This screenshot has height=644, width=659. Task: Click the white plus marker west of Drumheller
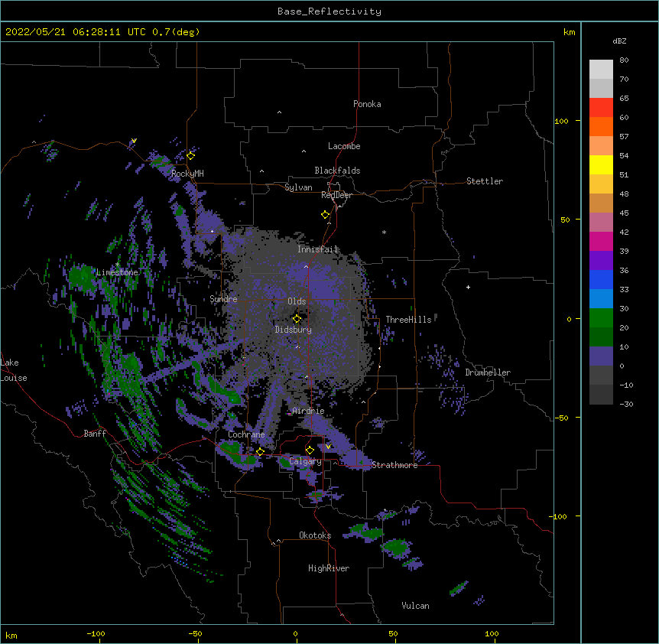click(x=468, y=287)
